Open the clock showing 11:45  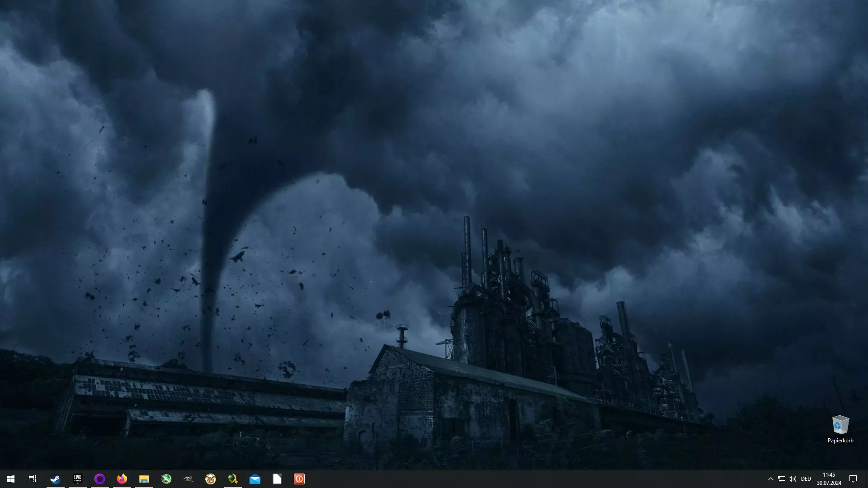pos(829,479)
